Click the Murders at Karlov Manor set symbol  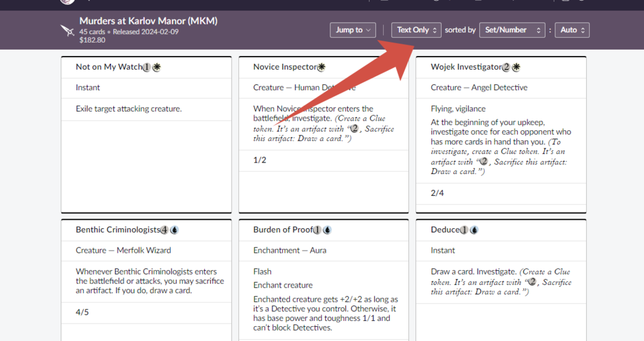click(67, 30)
